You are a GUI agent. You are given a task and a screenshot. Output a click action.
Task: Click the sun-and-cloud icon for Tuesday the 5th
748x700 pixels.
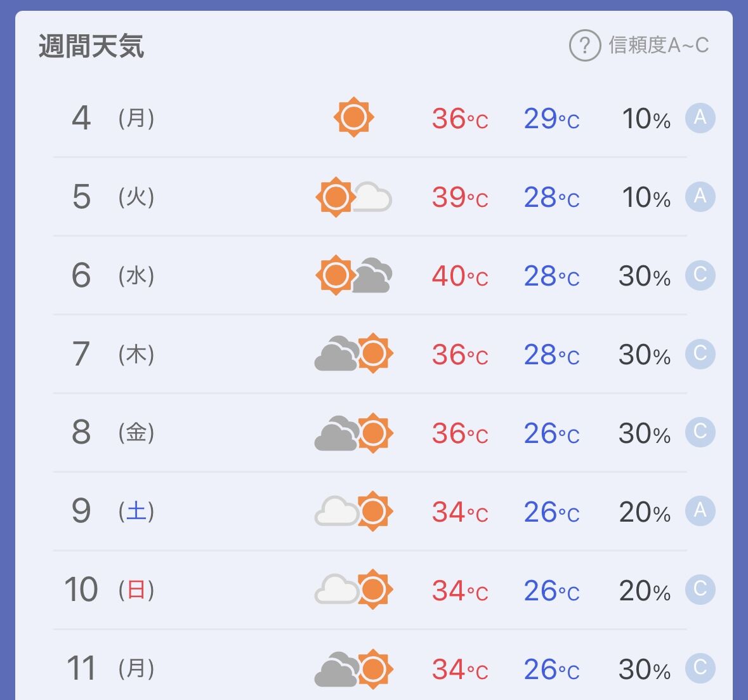(353, 197)
